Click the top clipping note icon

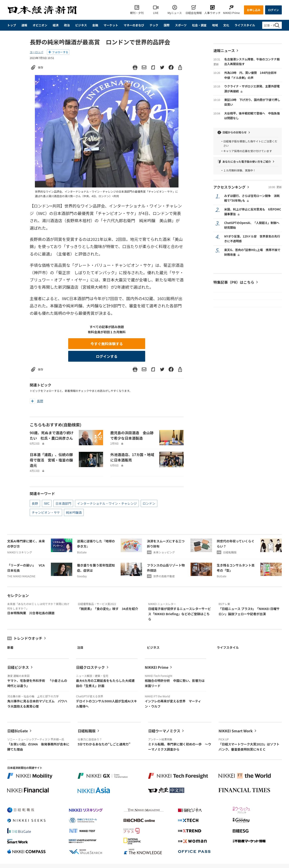tap(153, 67)
